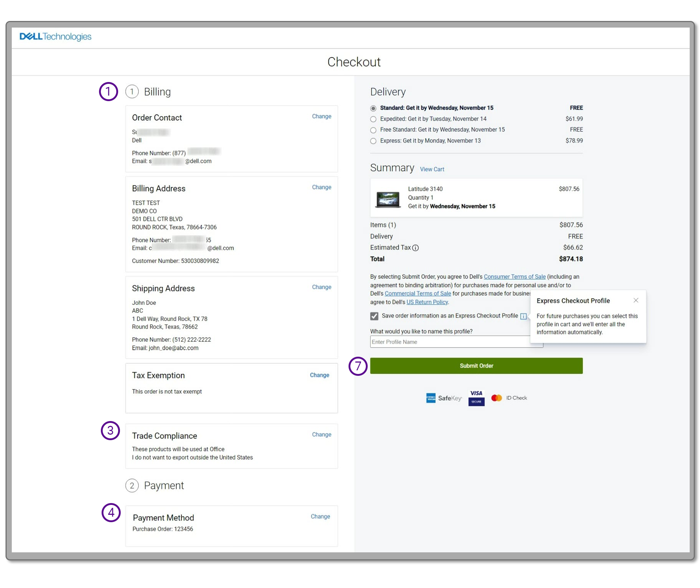
Task: Click the Payment step heading
Action: pyautogui.click(x=164, y=485)
